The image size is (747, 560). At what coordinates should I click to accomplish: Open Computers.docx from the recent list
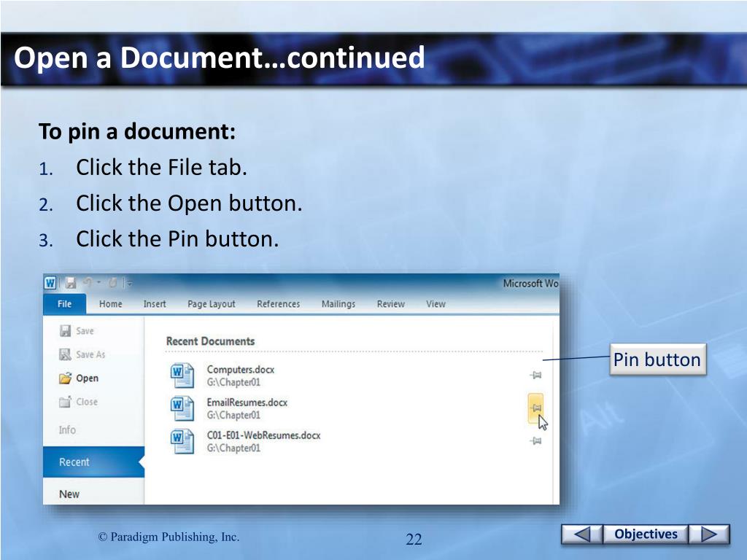[241, 376]
